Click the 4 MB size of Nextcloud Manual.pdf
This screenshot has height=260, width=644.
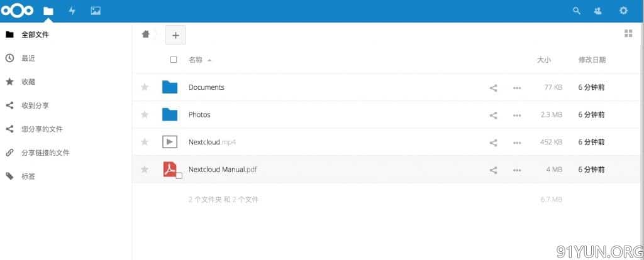554,170
